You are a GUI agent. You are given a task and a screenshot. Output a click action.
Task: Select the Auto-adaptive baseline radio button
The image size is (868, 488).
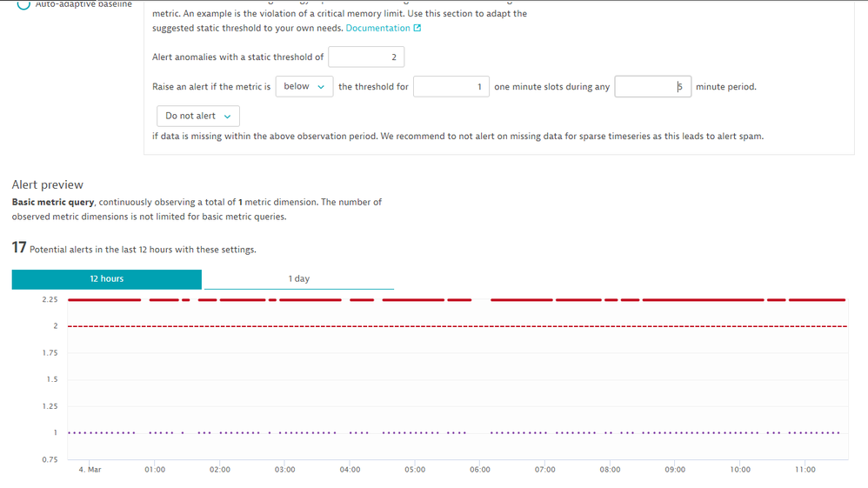tap(23, 4)
